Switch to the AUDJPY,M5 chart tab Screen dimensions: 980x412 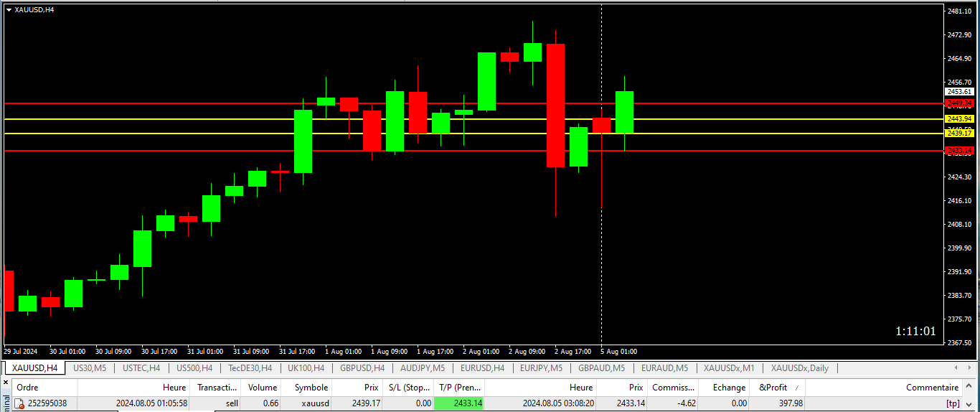423,368
